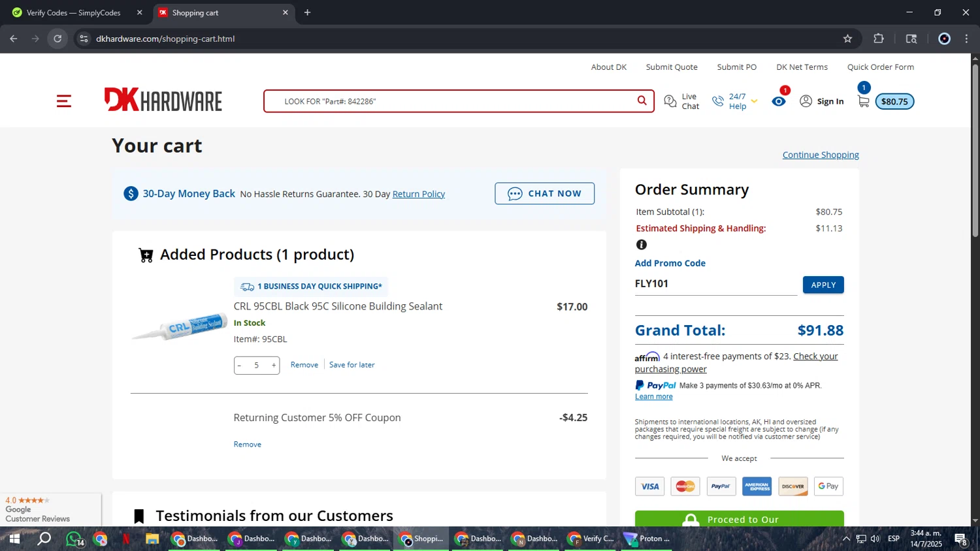This screenshot has height=551, width=980.
Task: Click the $17.00 product price
Action: [x=572, y=307]
